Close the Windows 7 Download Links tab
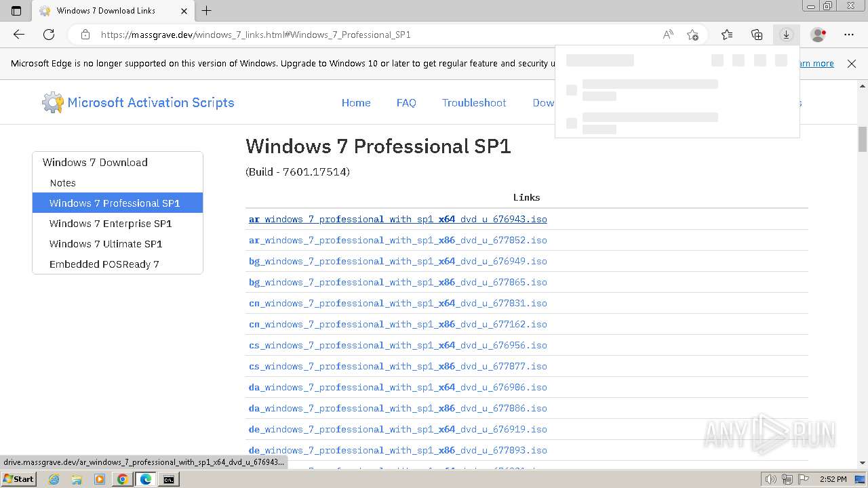 [184, 11]
